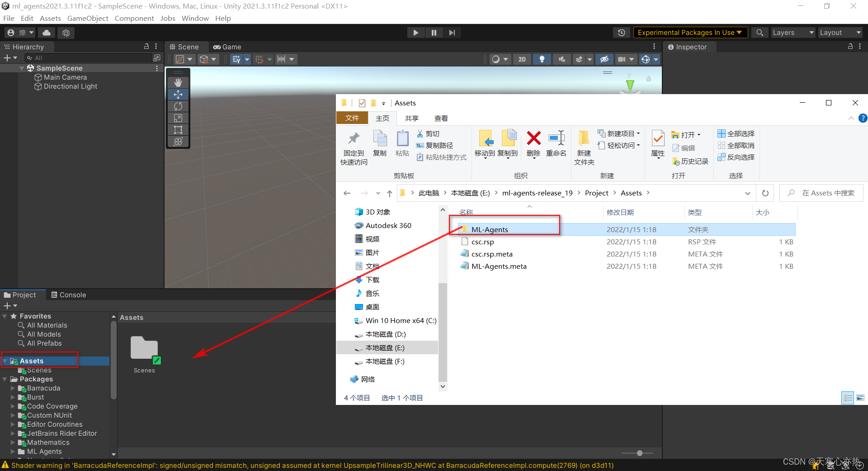Click the 重命名 rename button
Screen dimensions: 868x471
[556, 144]
